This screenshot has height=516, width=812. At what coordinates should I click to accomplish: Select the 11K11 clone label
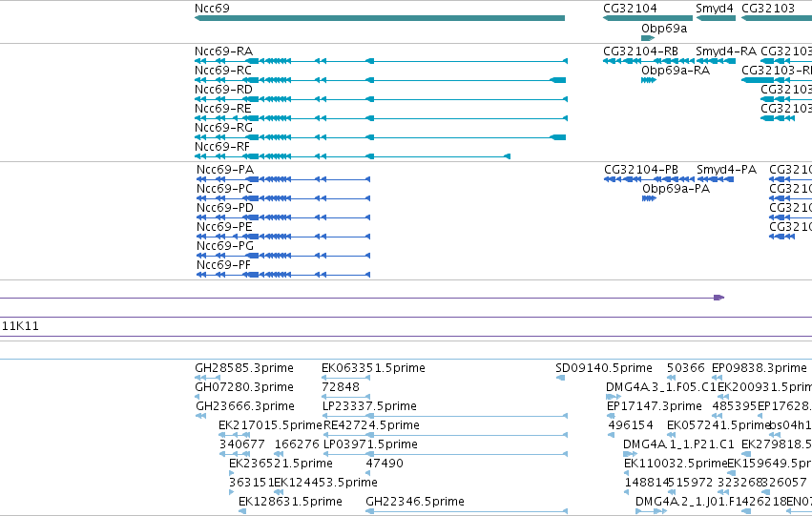[x=20, y=326]
